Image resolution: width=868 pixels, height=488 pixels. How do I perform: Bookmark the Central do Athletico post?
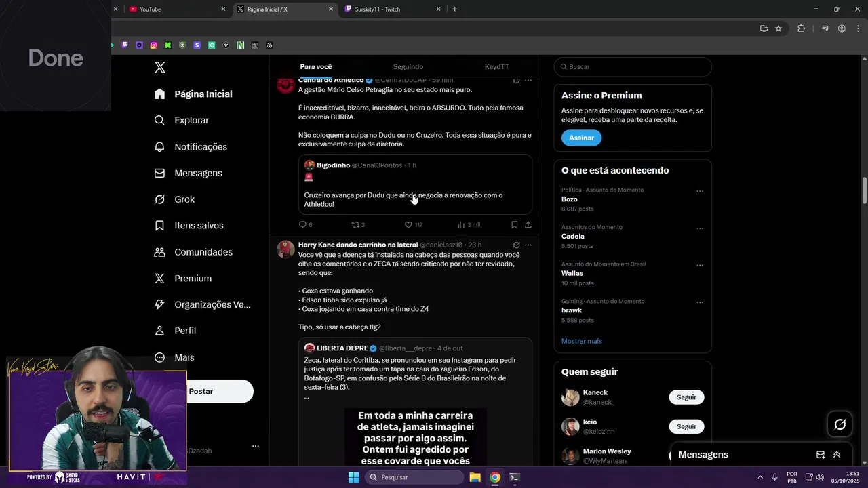coord(514,224)
